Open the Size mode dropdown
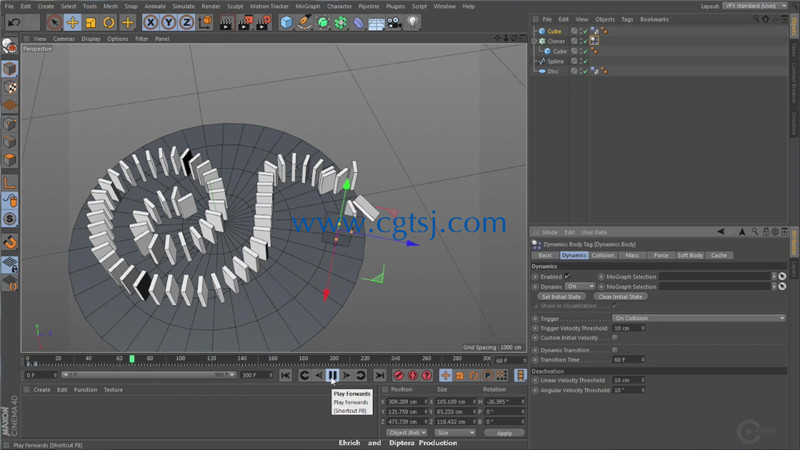 click(455, 433)
